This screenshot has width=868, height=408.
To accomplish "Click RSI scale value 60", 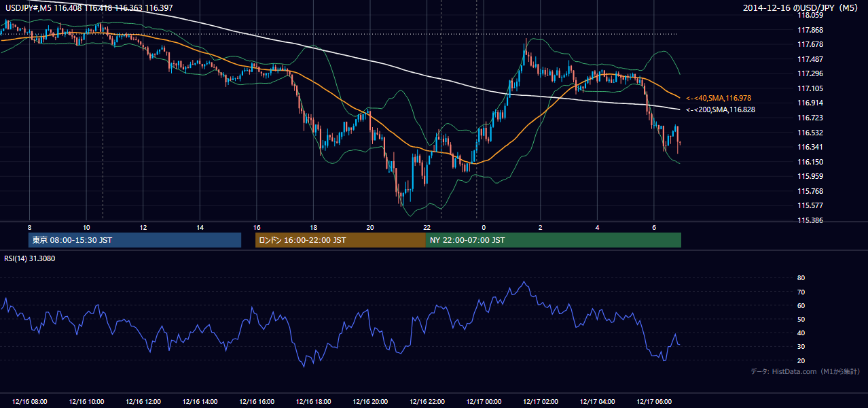I will (x=801, y=305).
